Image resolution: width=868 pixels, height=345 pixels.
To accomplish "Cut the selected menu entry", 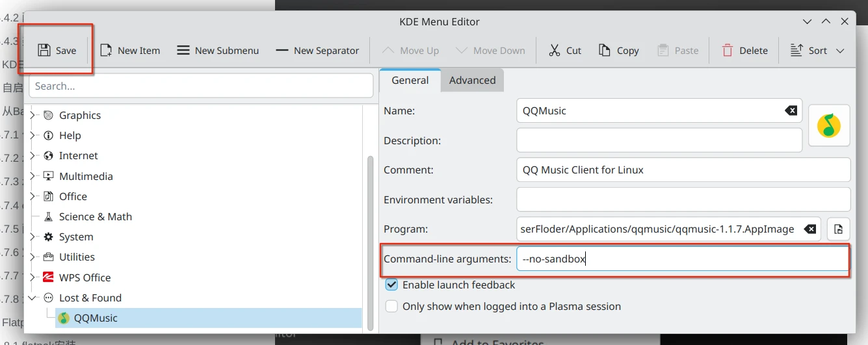I will [564, 51].
